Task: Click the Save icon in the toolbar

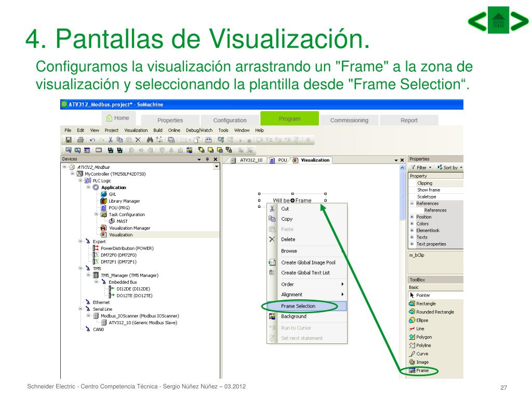Action: pos(69,140)
